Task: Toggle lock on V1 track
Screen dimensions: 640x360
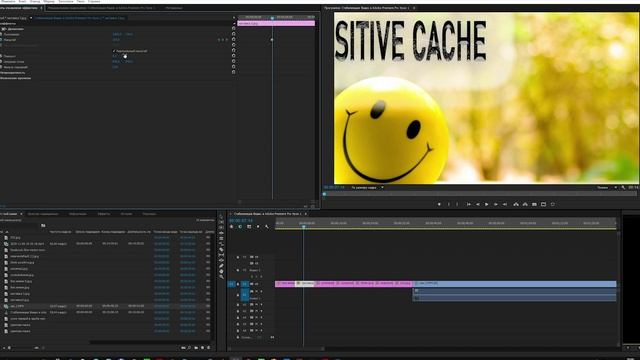Action: click(x=238, y=284)
